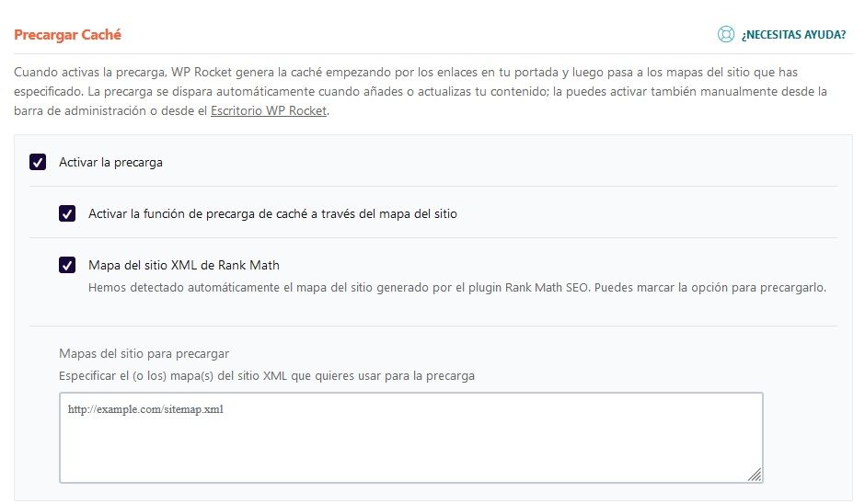The height and width of the screenshot is (504, 865).
Task: Focus the sitemap URL text area
Action: 411,438
